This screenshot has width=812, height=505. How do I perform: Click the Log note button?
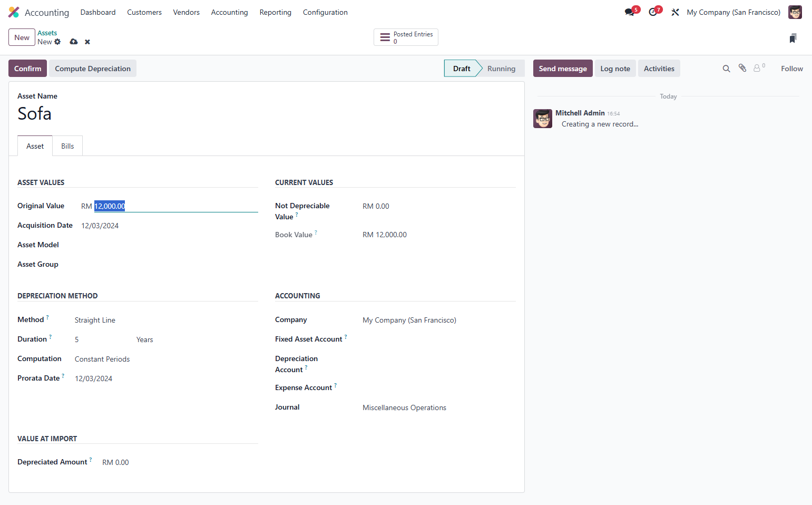[x=615, y=69]
